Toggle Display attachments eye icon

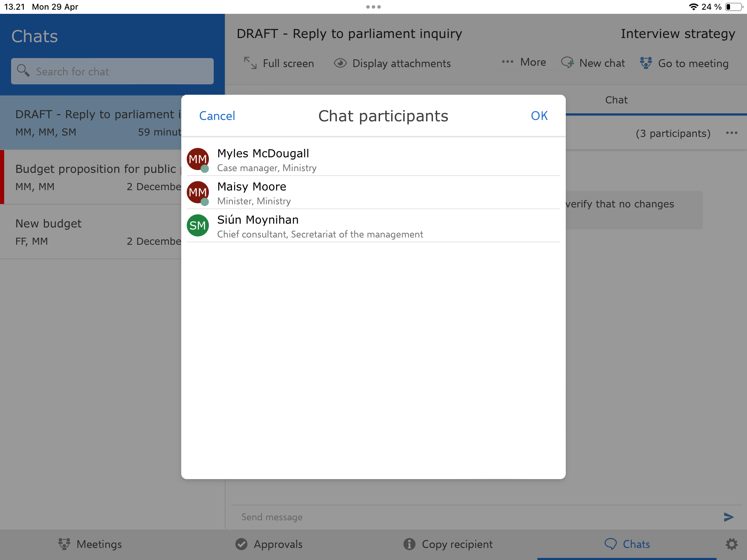coord(340,63)
